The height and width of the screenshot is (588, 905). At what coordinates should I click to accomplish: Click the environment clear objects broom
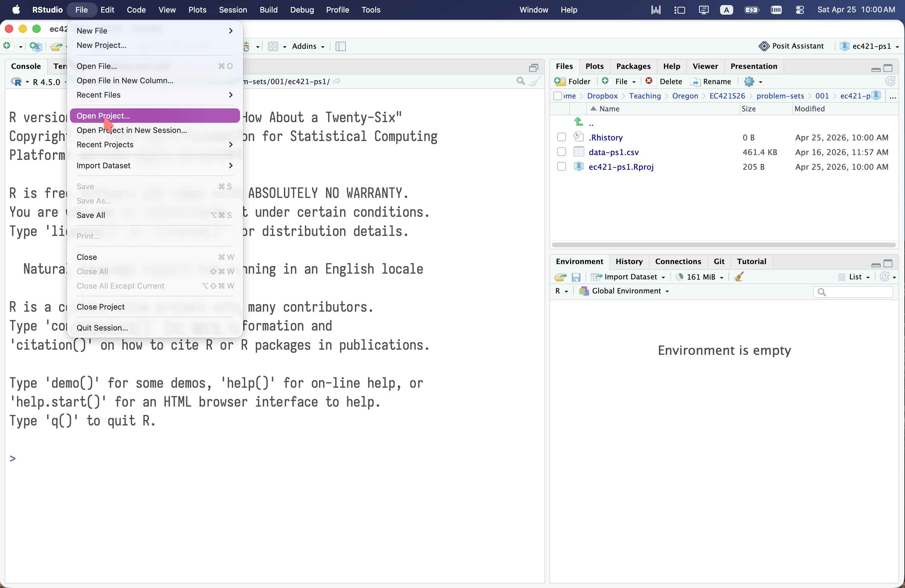click(739, 277)
